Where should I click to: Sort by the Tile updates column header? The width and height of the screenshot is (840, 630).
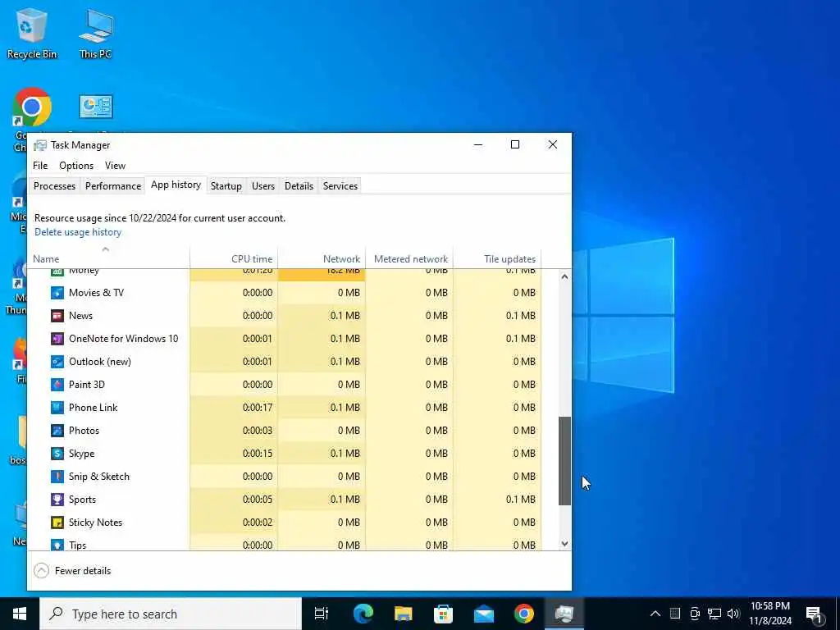tap(498, 258)
